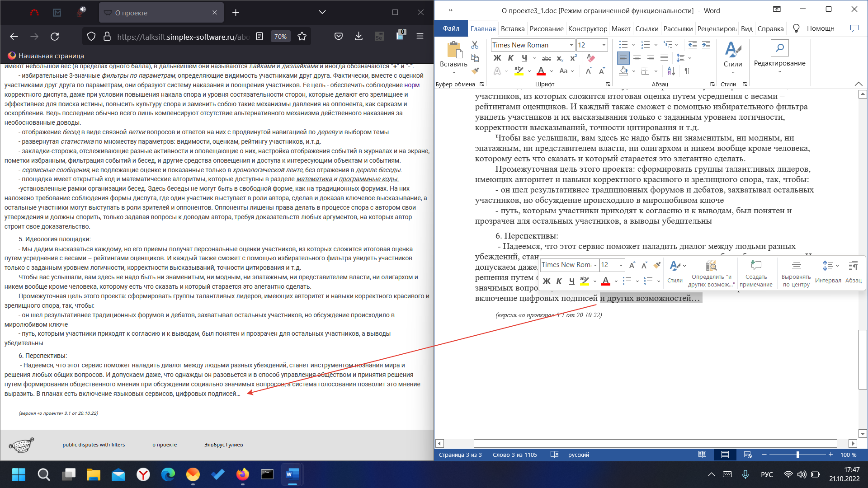Apply superscript formatting in ribbon
Viewport: 868px width, 488px height.
point(573,58)
